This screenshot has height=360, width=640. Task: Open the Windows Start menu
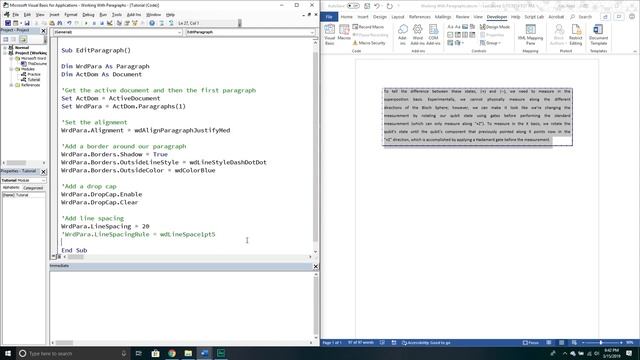[x=8, y=353]
